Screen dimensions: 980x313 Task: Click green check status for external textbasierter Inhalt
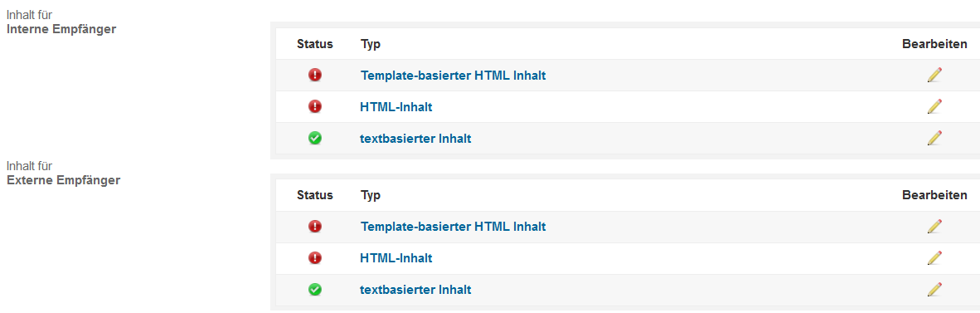[x=315, y=289]
